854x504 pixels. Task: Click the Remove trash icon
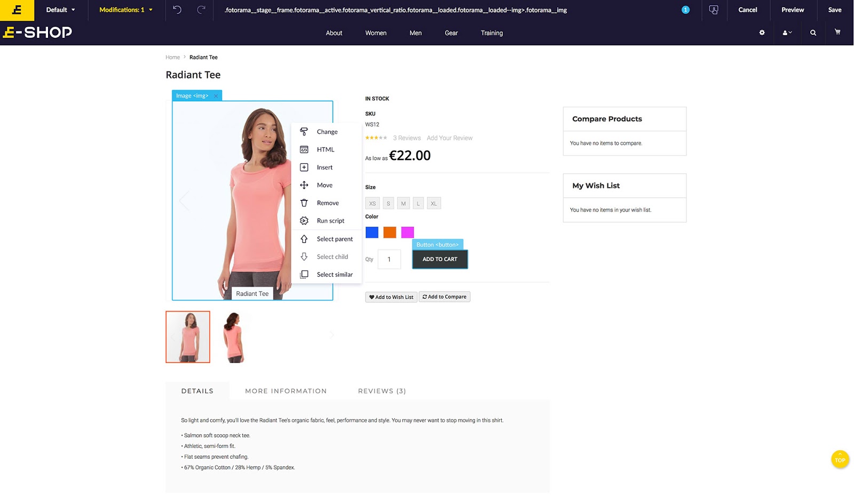[304, 203]
